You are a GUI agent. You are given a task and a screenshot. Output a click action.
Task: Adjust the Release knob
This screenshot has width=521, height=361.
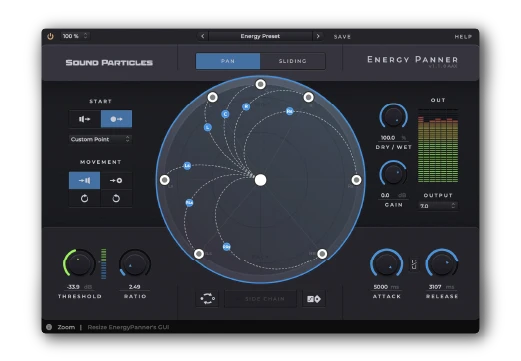click(x=442, y=263)
